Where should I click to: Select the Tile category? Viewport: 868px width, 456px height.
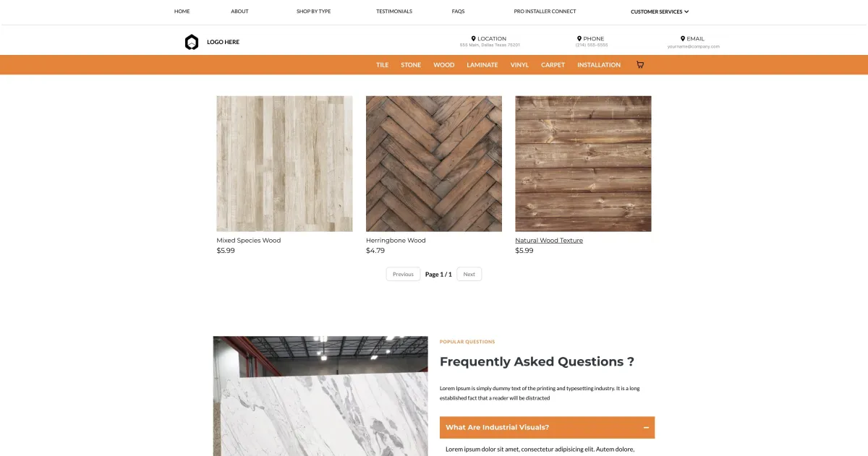click(x=383, y=65)
